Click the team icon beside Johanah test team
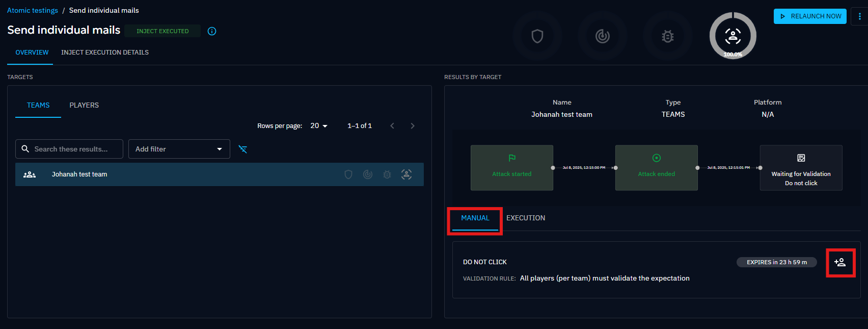The image size is (868, 329). point(30,174)
